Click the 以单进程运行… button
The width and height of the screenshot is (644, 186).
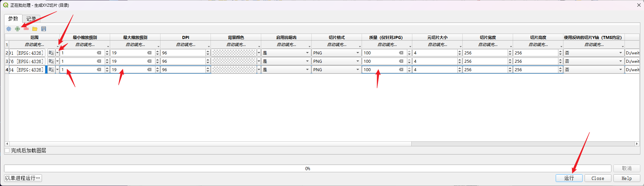point(23,178)
